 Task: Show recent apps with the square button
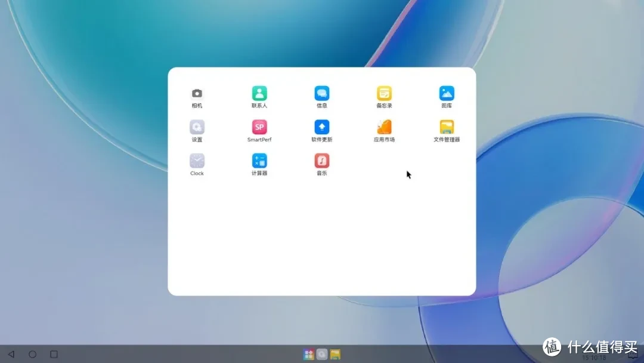(x=54, y=354)
